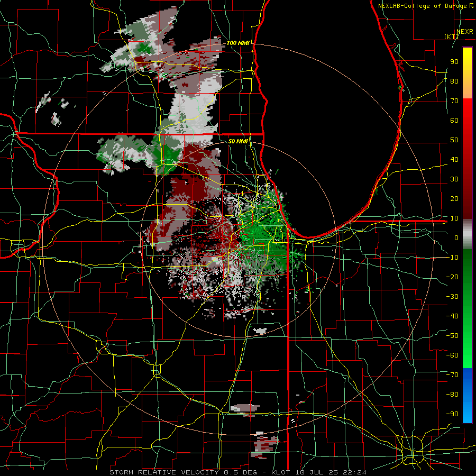
Task: Click the "-40" scale label
Action: (452, 316)
